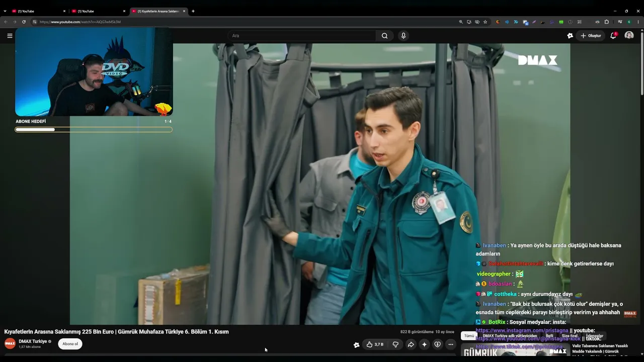Like the video with thumbs up
This screenshot has width=644, height=362.
pyautogui.click(x=375, y=344)
